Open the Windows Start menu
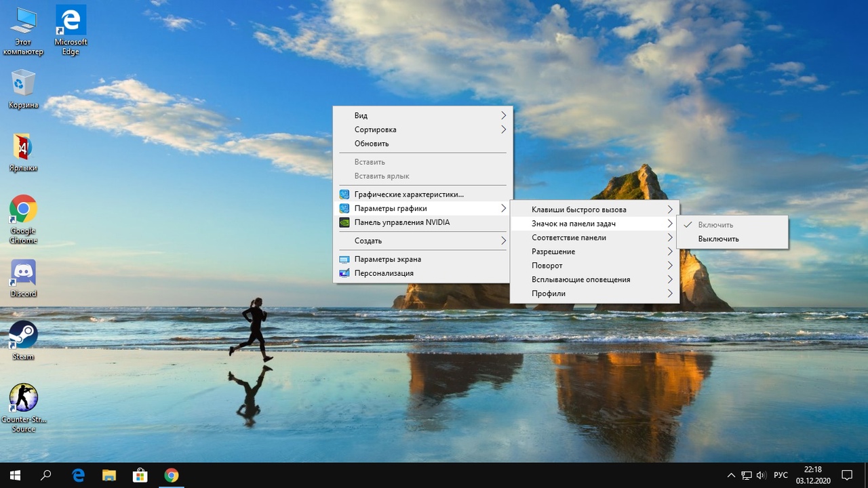This screenshot has width=868, height=488. click(x=15, y=475)
